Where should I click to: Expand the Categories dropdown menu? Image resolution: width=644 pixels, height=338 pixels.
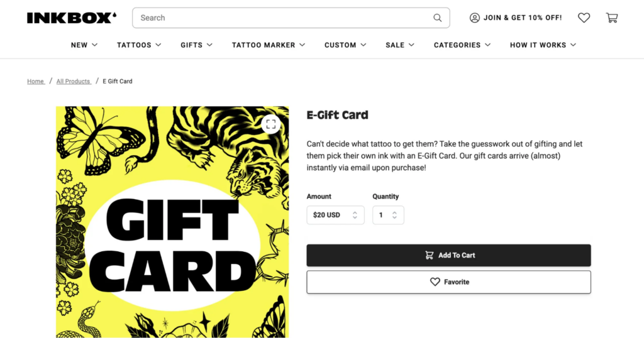[x=462, y=45]
